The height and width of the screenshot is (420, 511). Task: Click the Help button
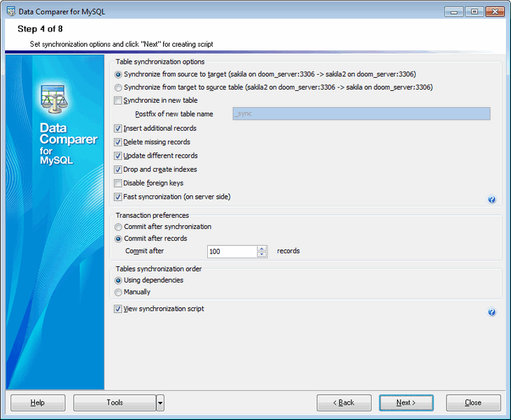click(x=38, y=403)
